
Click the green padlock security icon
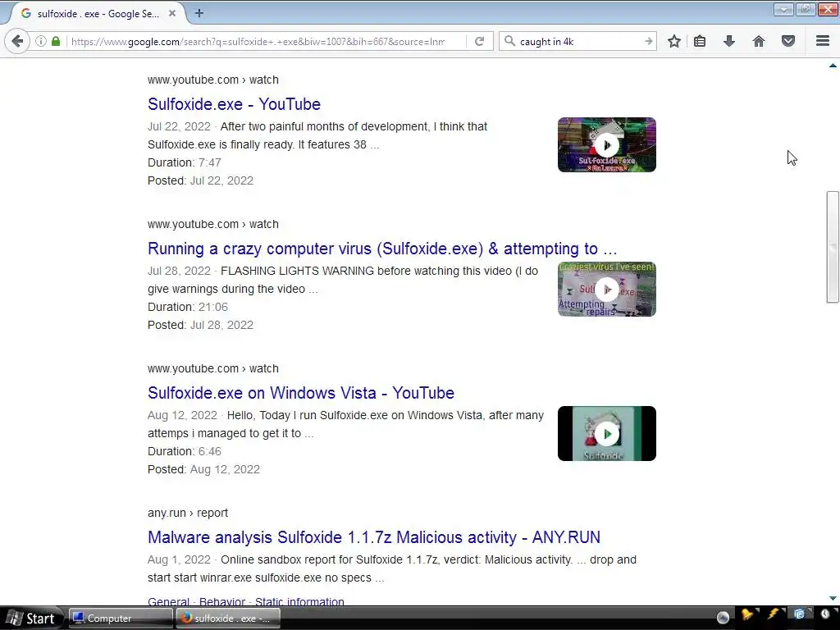pos(56,41)
